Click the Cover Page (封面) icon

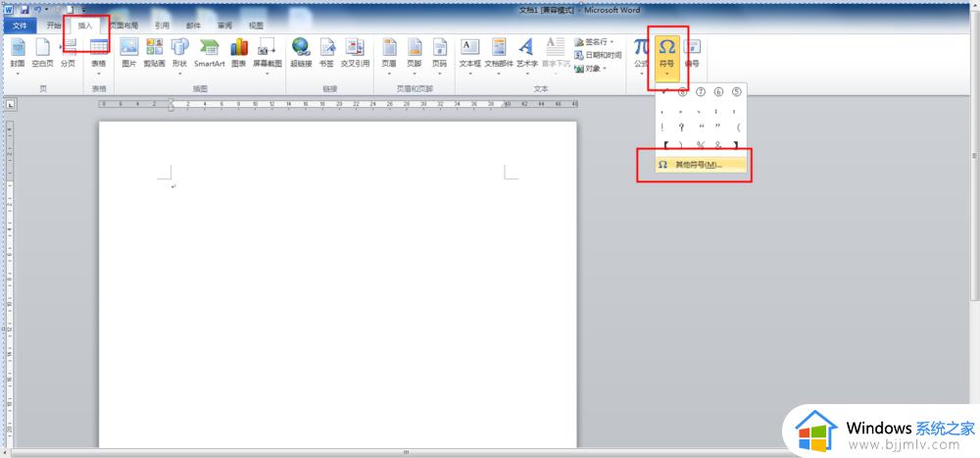click(18, 47)
